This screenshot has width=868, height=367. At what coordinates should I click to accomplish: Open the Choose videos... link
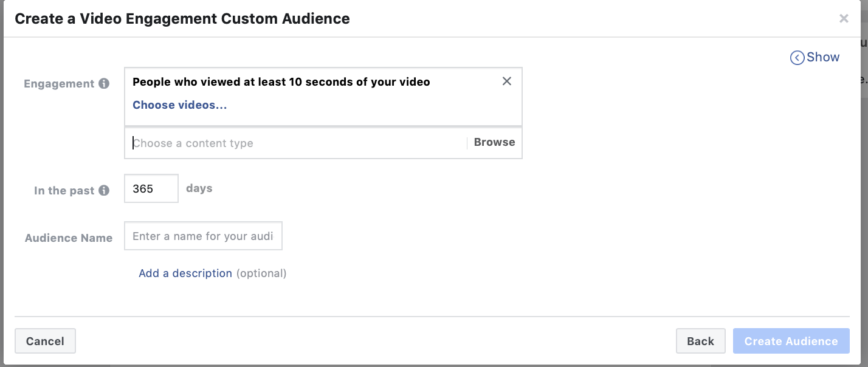point(180,105)
